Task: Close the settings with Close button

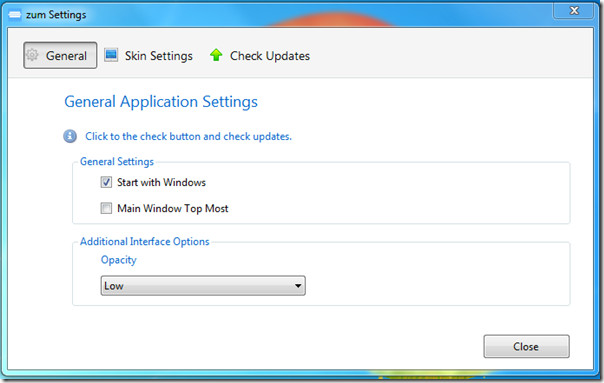Action: pyautogui.click(x=526, y=346)
